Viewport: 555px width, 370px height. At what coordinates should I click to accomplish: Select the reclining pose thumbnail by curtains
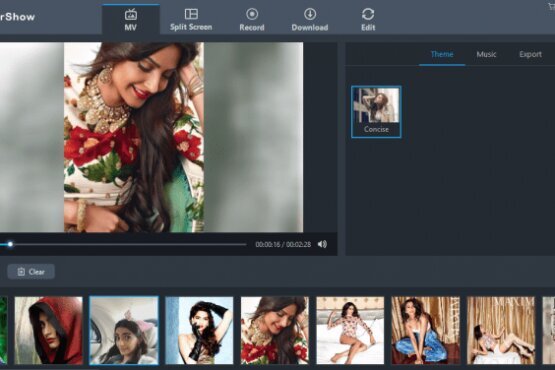501,330
